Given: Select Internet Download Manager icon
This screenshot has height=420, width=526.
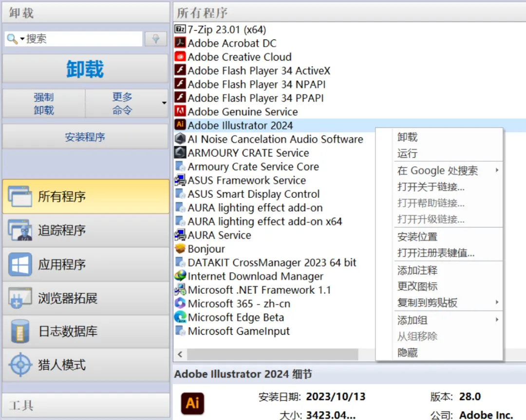Looking at the screenshot, I should coord(180,276).
